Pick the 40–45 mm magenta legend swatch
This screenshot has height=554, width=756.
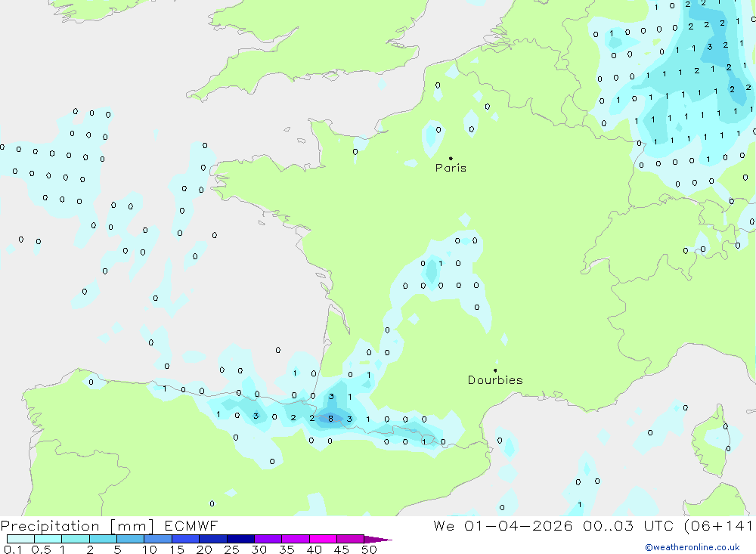pyautogui.click(x=323, y=539)
